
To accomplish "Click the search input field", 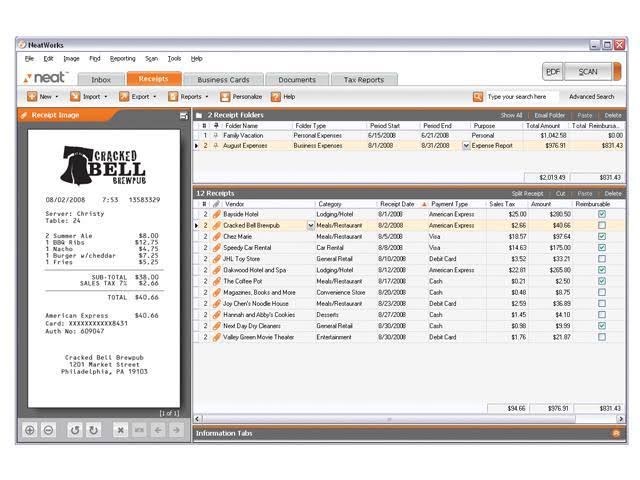I will coord(522,97).
